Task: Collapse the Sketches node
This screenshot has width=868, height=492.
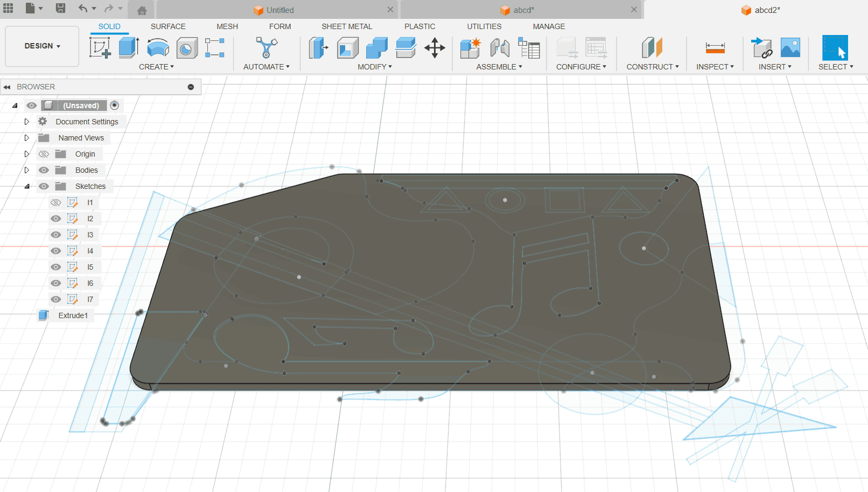Action: (x=26, y=186)
